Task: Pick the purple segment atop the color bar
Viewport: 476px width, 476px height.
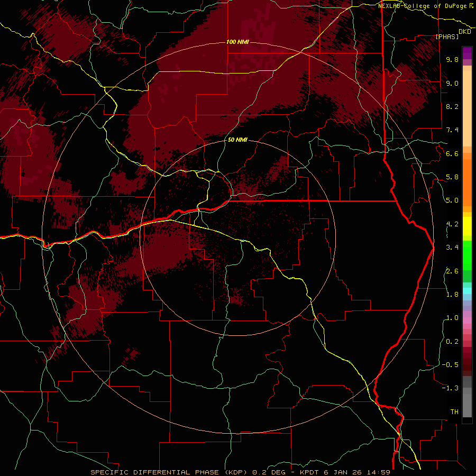Action: click(x=467, y=53)
